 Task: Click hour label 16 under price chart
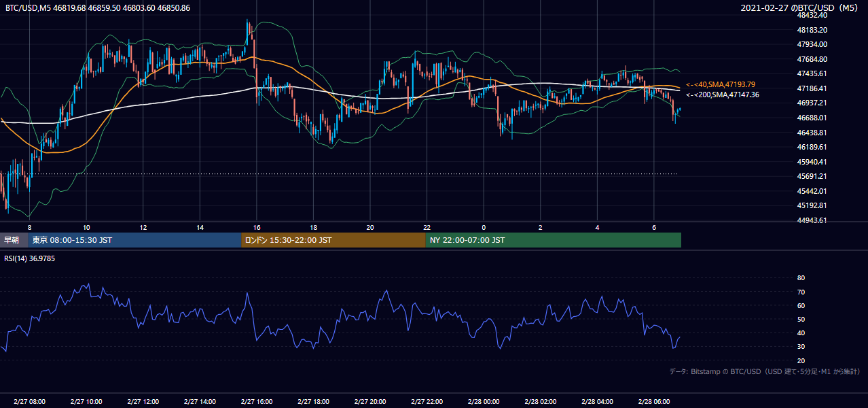click(256, 227)
